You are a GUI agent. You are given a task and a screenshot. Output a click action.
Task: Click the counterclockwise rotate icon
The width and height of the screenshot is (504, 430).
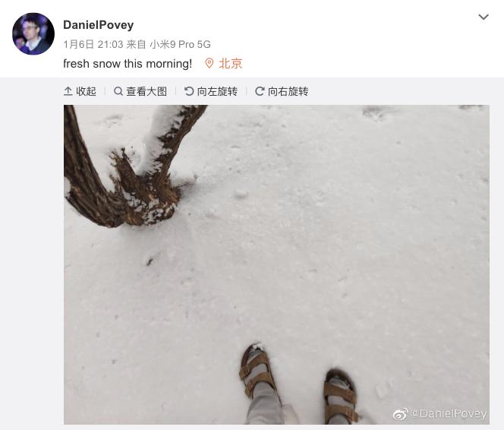189,91
